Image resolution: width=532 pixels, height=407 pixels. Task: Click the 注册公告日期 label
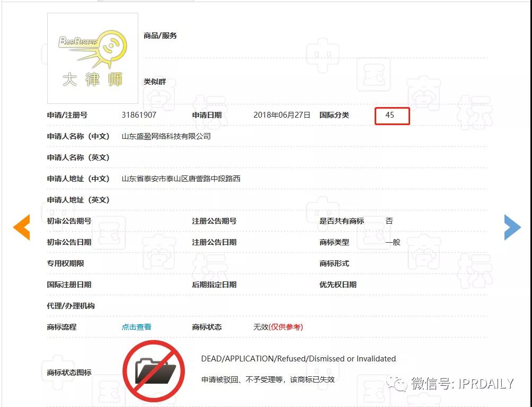click(x=215, y=242)
